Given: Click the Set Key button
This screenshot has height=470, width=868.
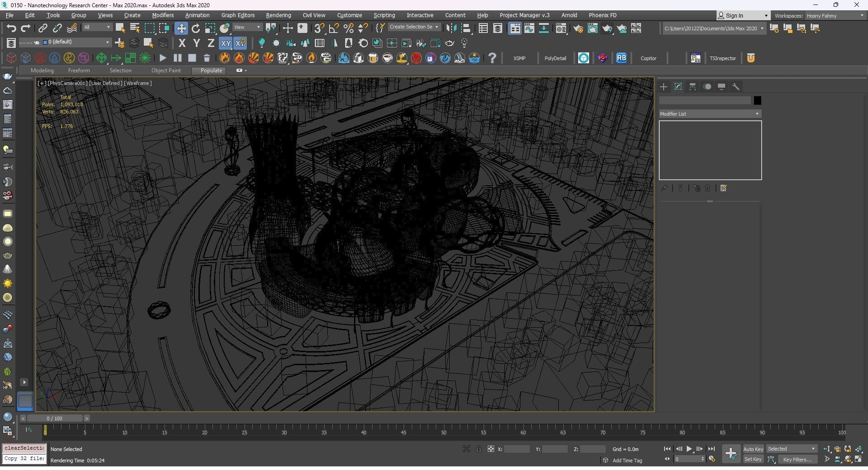Looking at the screenshot, I should pyautogui.click(x=753, y=460).
